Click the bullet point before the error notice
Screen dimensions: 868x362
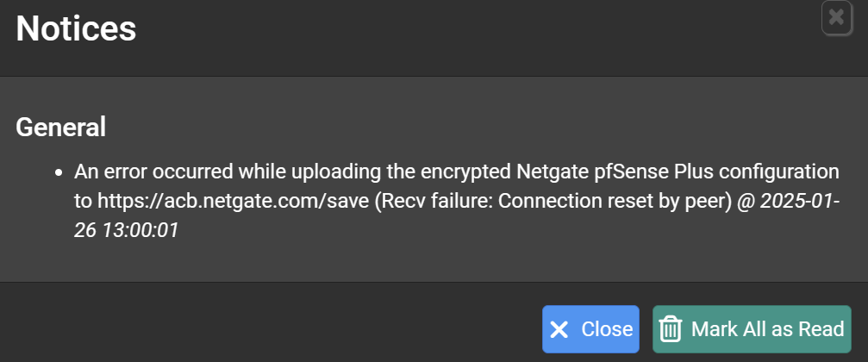click(59, 173)
